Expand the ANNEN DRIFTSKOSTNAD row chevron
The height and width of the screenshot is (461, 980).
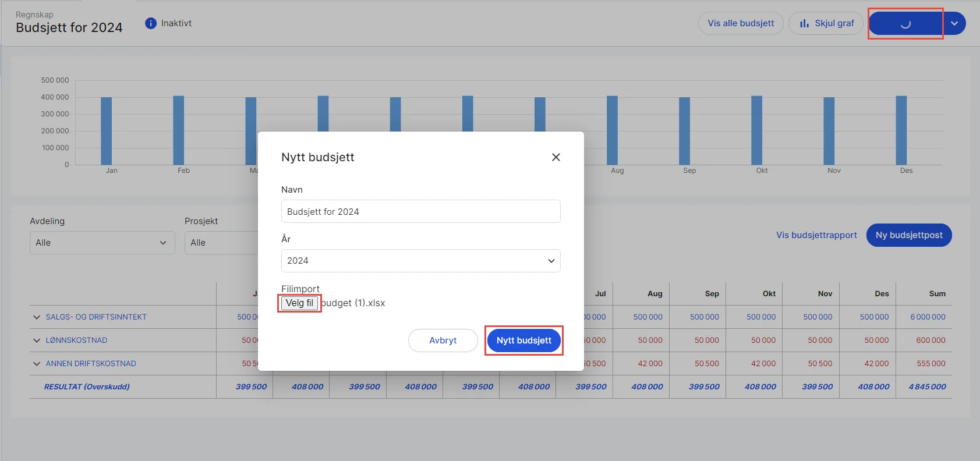(x=37, y=364)
